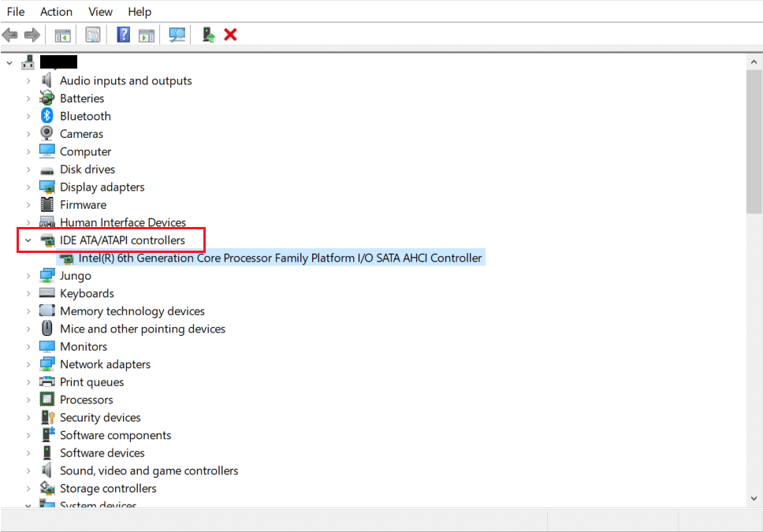Expand the Display adapters category
This screenshot has width=763, height=532.
28,187
